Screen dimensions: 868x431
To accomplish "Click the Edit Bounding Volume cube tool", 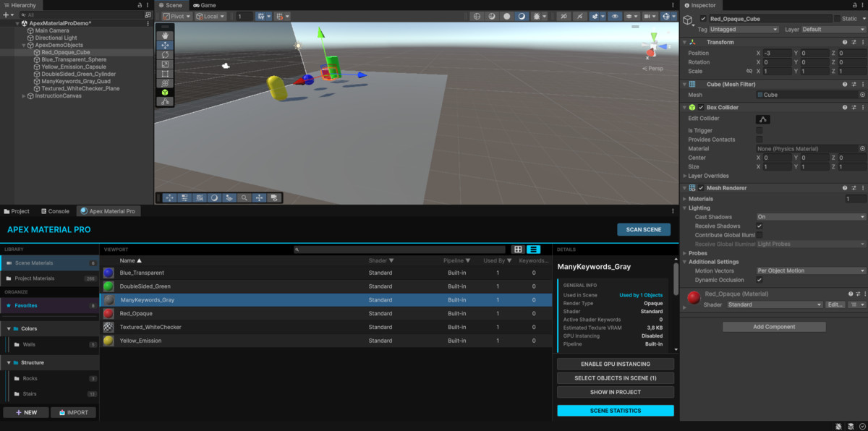I will pyautogui.click(x=165, y=93).
